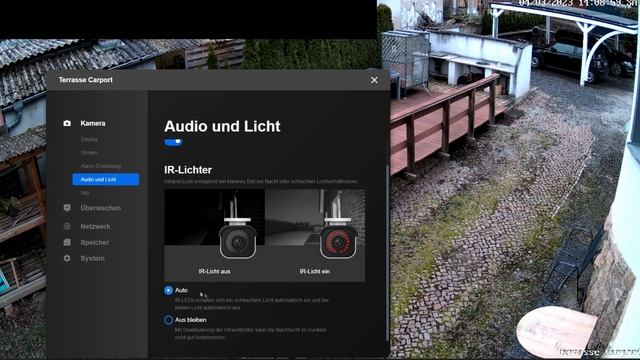Click the System gear icon
Image resolution: width=640 pixels, height=360 pixels.
(67, 258)
